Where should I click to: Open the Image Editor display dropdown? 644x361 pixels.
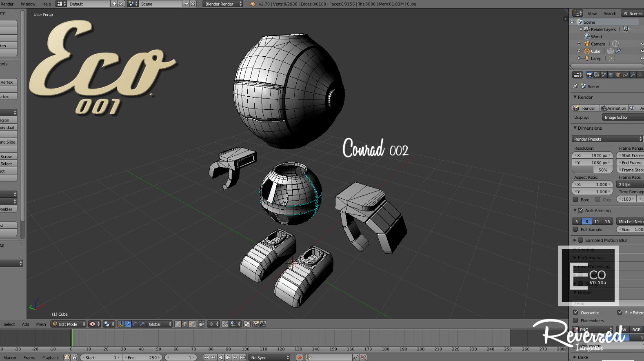[x=623, y=117]
